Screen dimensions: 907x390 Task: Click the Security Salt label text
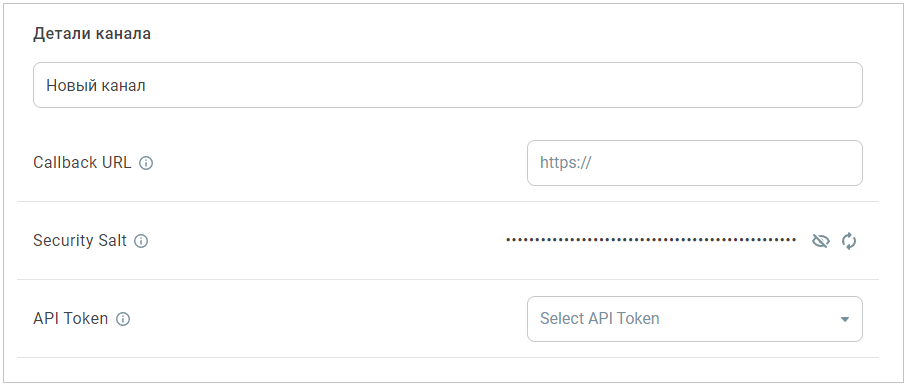coord(80,241)
